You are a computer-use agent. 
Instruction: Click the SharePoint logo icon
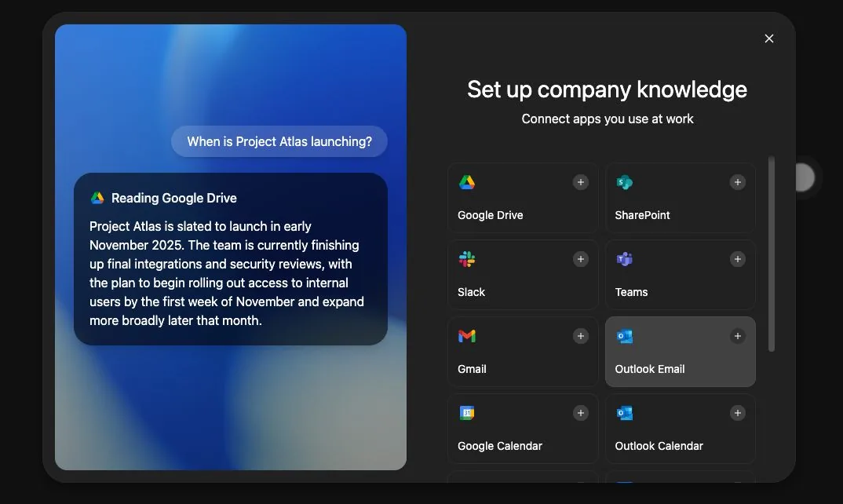click(624, 182)
